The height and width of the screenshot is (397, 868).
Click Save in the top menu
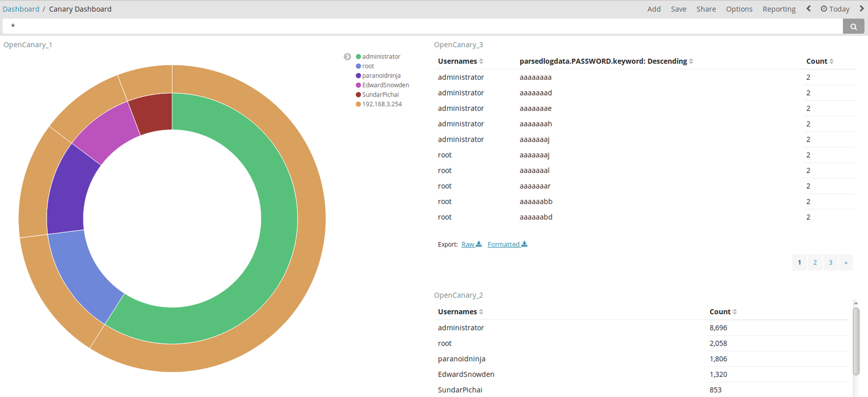click(679, 9)
